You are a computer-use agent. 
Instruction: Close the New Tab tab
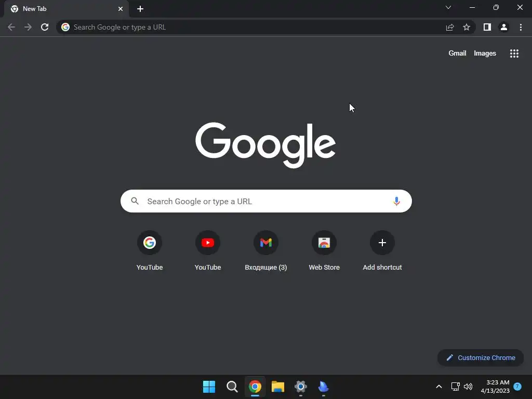coord(121,9)
